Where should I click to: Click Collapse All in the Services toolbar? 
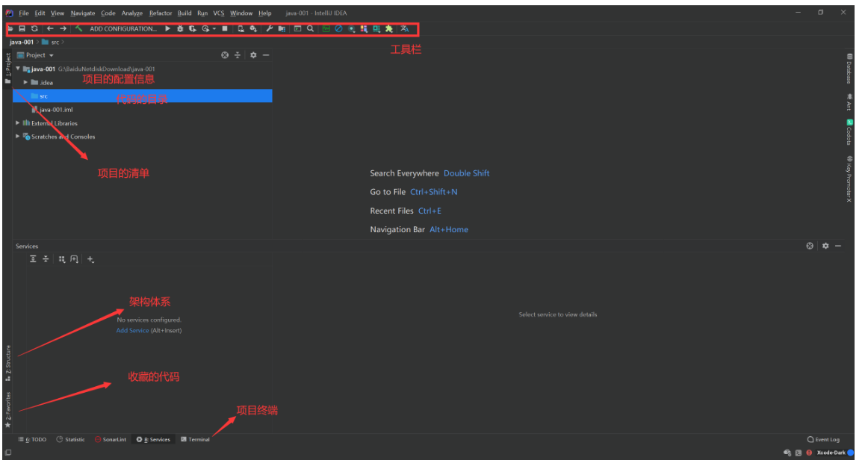click(x=46, y=258)
